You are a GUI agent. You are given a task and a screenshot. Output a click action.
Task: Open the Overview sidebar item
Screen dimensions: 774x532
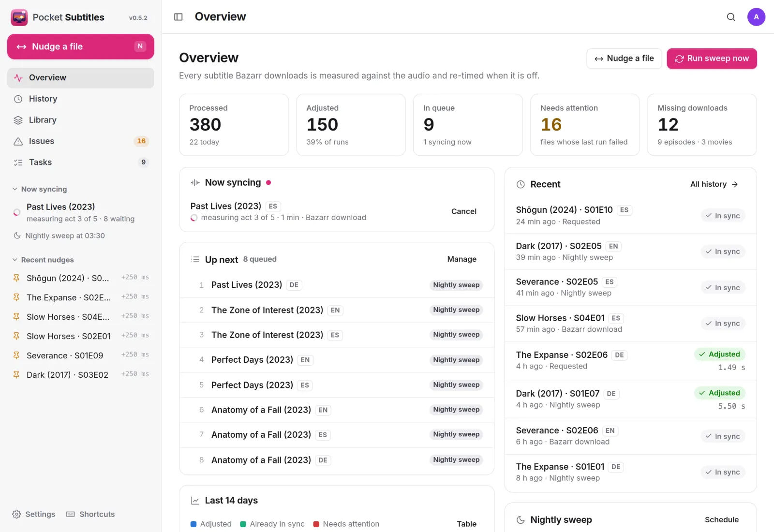click(x=81, y=78)
